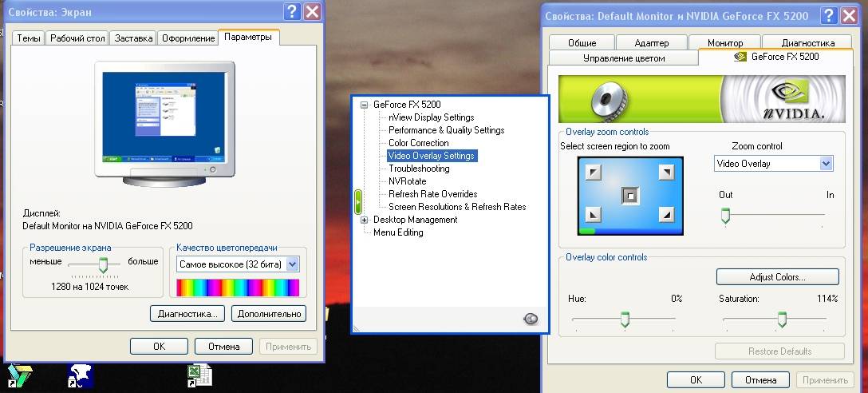Click the Adjust Colors... button

(777, 276)
